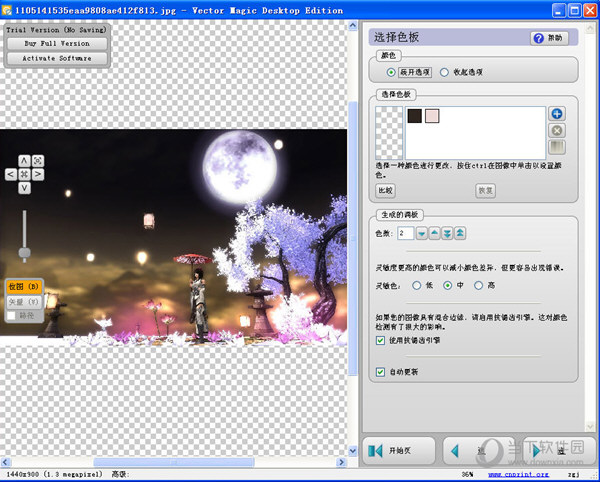The image size is (600, 482).
Task: Click the double down arrow to minimize the color count
Action: (x=447, y=233)
